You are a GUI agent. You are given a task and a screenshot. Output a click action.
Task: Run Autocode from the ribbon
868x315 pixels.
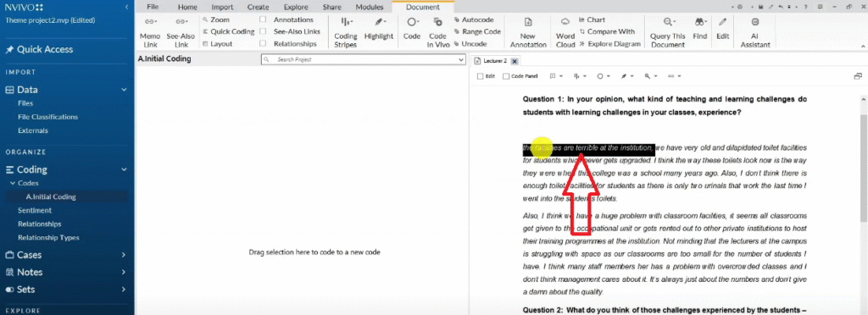[x=473, y=19]
